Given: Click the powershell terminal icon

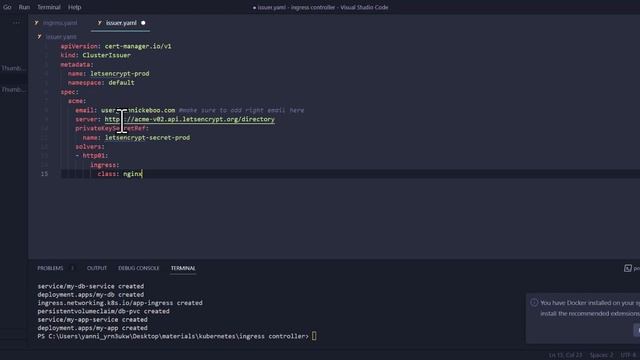Looking at the screenshot, I should [628, 268].
